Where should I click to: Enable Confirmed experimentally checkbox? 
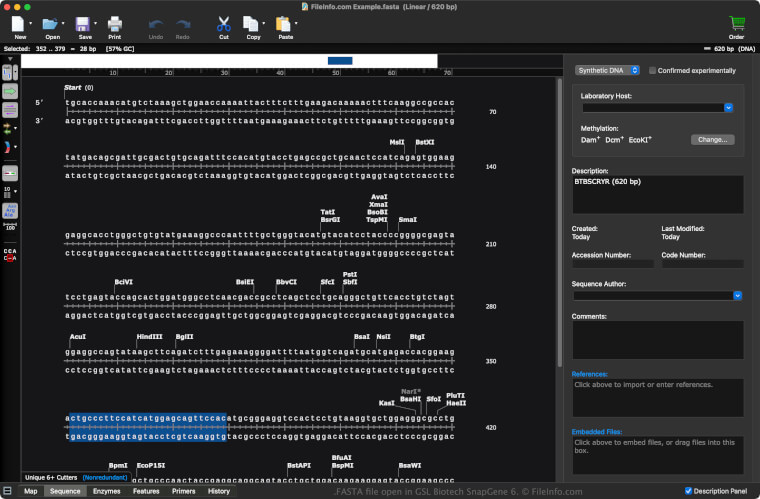(653, 71)
